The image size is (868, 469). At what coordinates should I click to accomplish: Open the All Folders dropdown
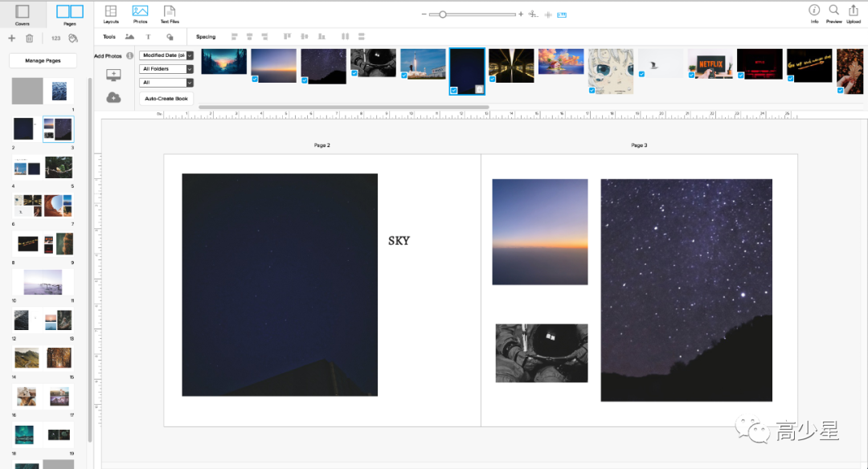click(x=166, y=68)
